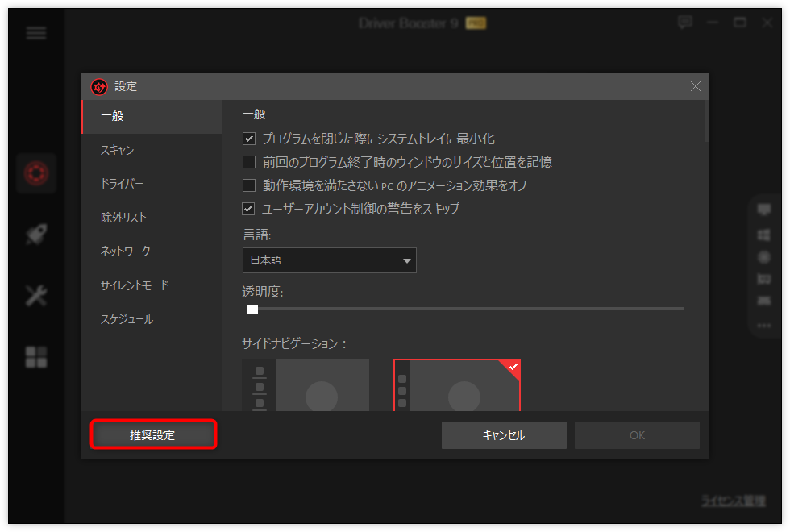Select the スキャン settings tab

152,150
